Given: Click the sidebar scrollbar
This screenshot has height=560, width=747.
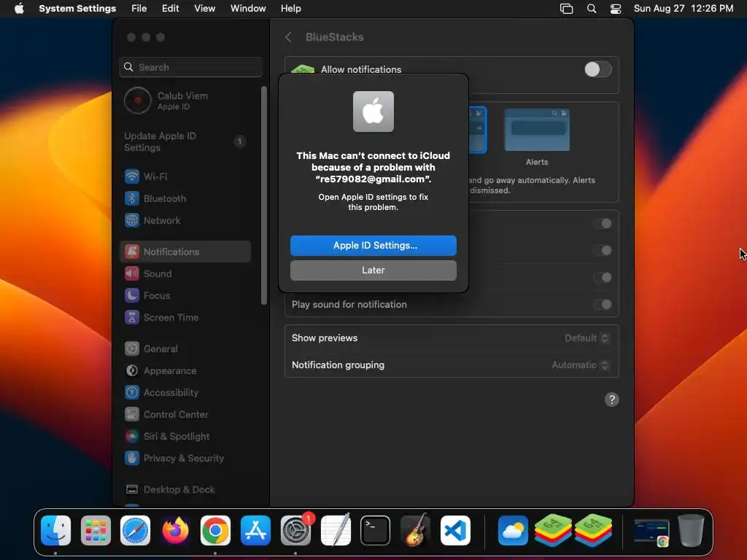Looking at the screenshot, I should tap(264, 195).
